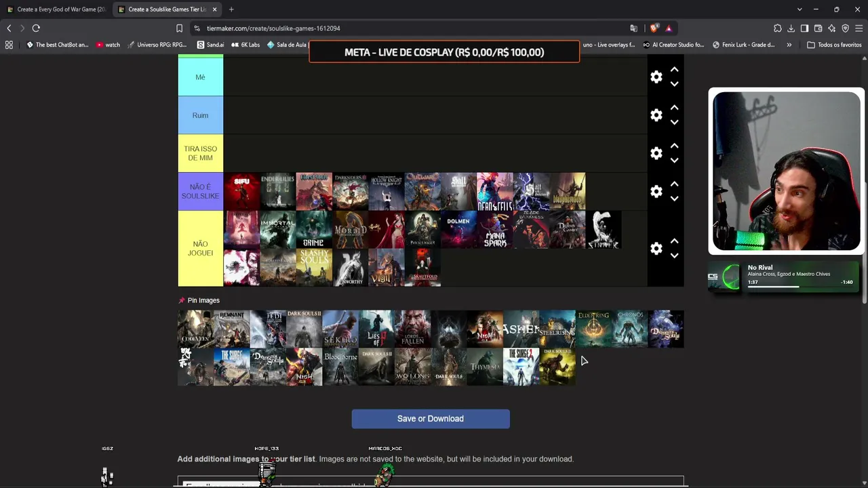Select the Thymesia game thumbnail
Viewport: 868px width, 488px height.
485,367
